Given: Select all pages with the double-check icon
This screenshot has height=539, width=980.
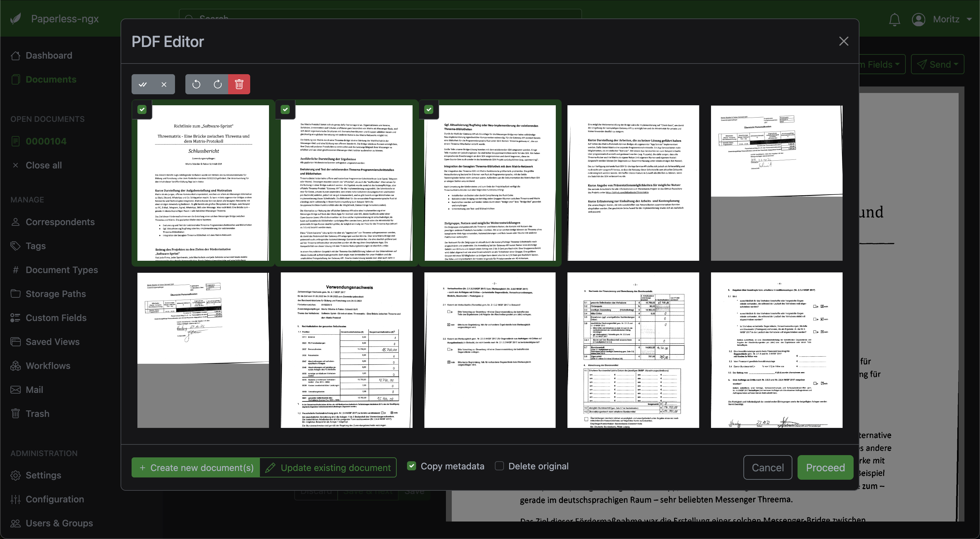Looking at the screenshot, I should (143, 84).
